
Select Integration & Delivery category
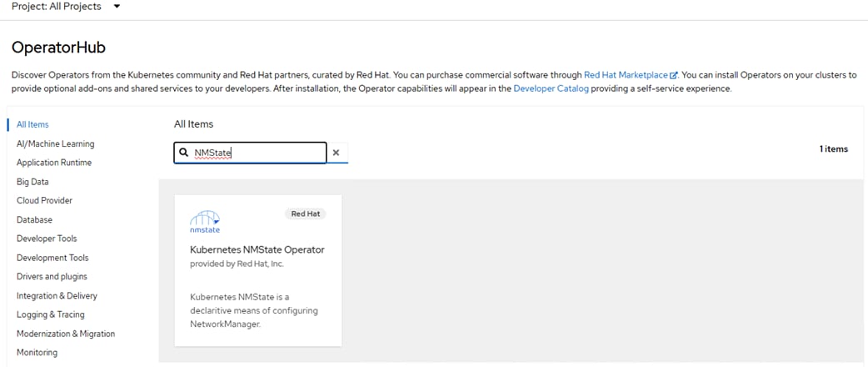pyautogui.click(x=57, y=295)
